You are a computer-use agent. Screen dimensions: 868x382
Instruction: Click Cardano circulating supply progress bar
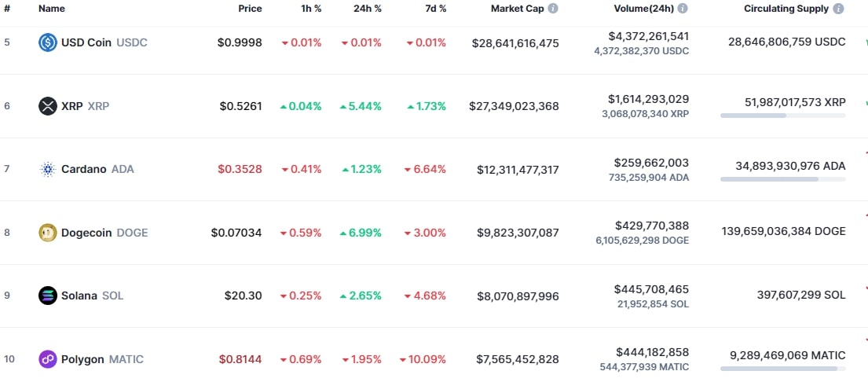pyautogui.click(x=782, y=179)
